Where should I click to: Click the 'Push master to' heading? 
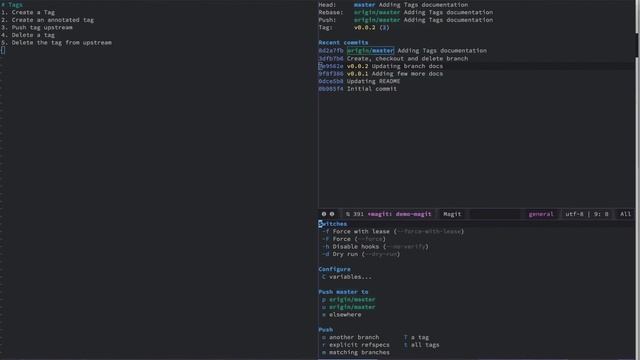[343, 292]
